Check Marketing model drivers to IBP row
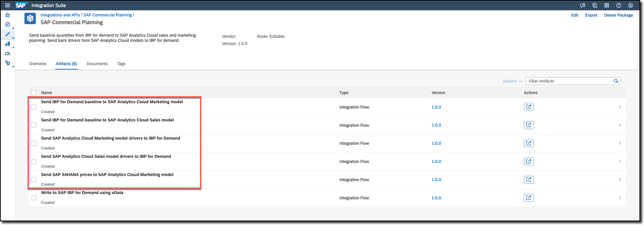Screen dimensions: 644x225 [34, 143]
